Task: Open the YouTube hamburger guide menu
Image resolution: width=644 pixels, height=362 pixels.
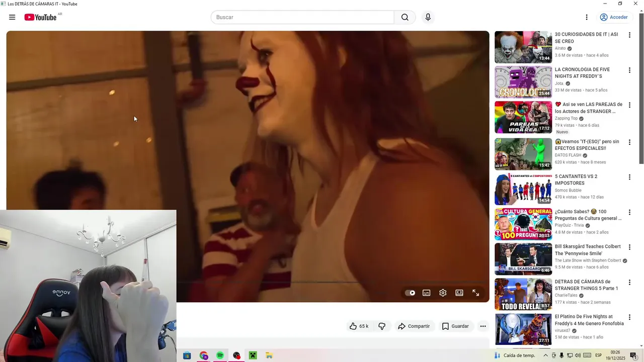Action: tap(12, 17)
